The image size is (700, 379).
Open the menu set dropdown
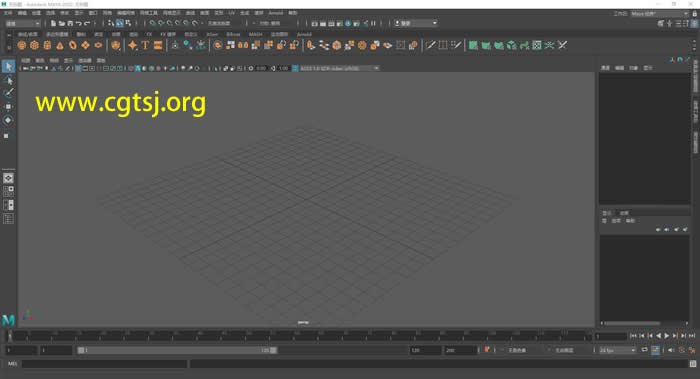coord(22,23)
